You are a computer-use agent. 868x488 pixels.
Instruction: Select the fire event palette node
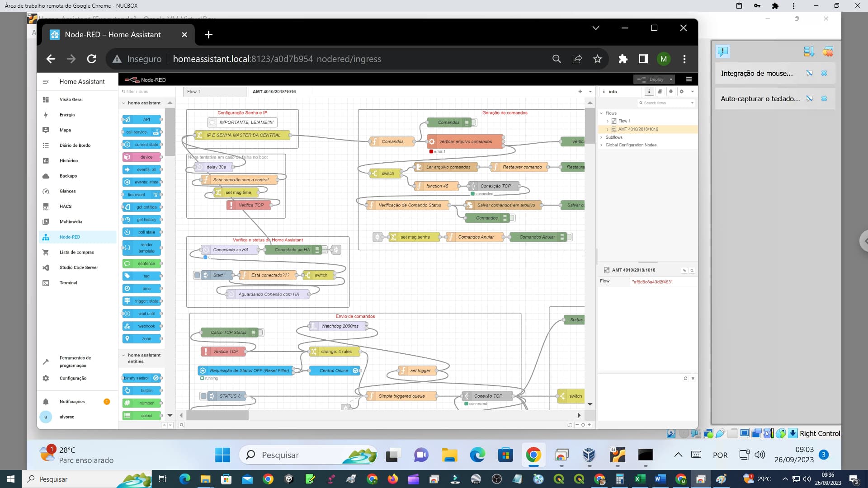[x=142, y=195]
